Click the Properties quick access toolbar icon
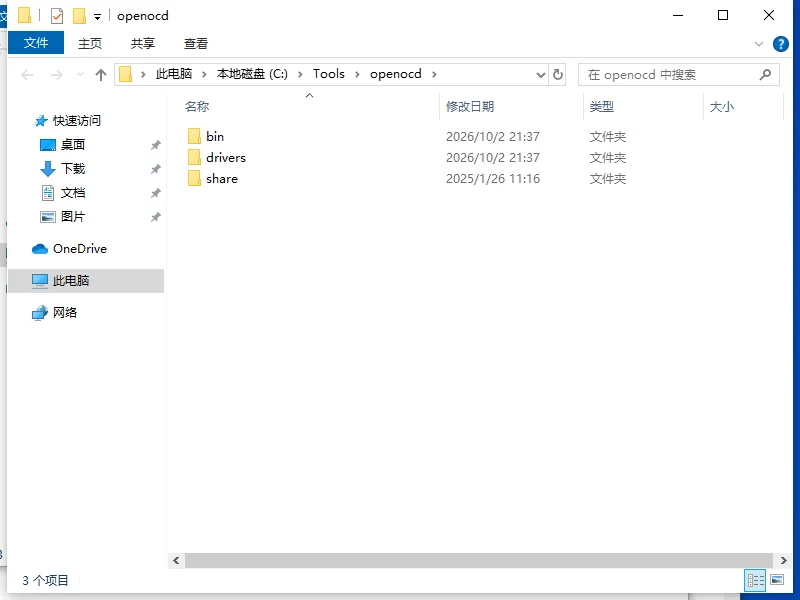The image size is (800, 600). tap(57, 16)
